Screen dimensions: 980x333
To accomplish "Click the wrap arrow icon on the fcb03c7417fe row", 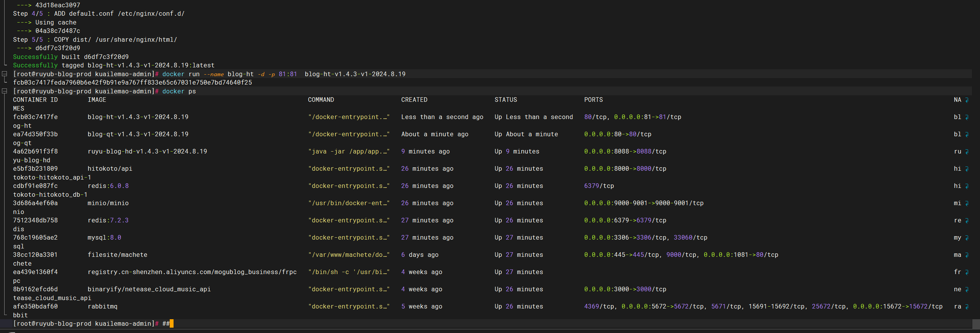I will coord(967,117).
